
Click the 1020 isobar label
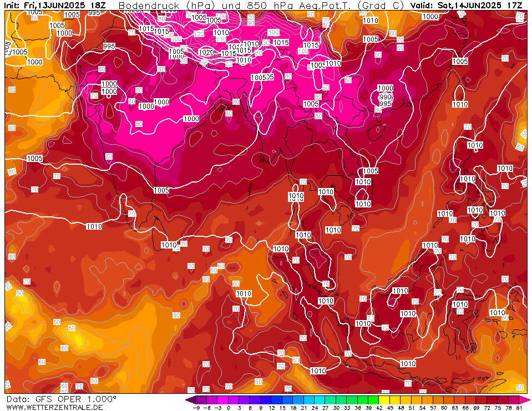click(206, 52)
